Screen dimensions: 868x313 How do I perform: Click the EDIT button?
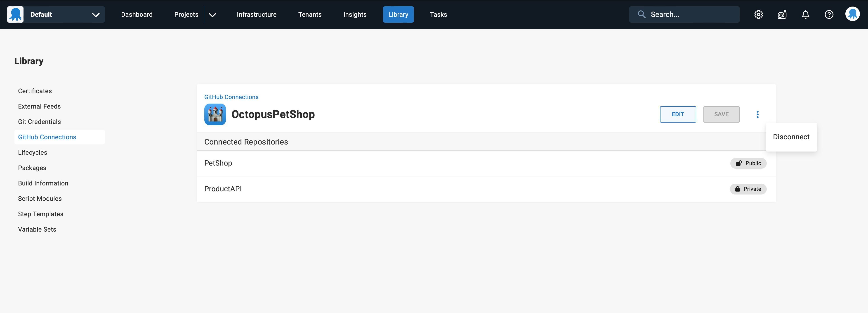(x=678, y=114)
